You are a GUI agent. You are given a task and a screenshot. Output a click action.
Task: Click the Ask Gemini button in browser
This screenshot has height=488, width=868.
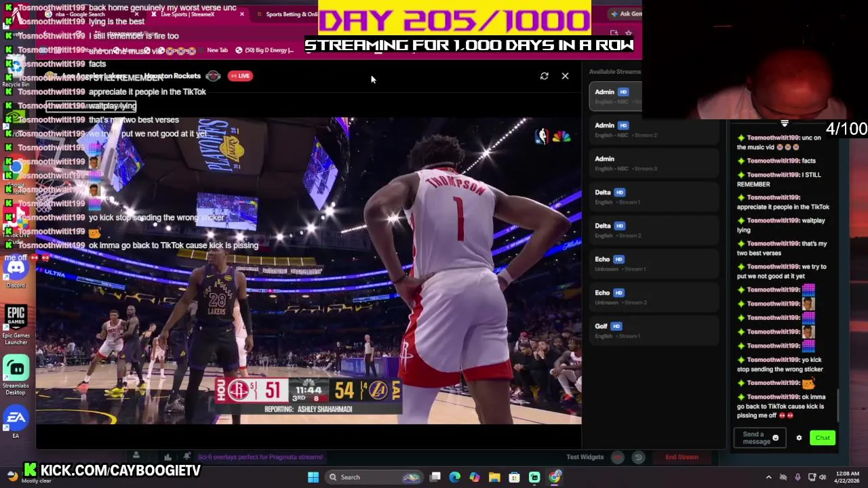[x=626, y=14]
